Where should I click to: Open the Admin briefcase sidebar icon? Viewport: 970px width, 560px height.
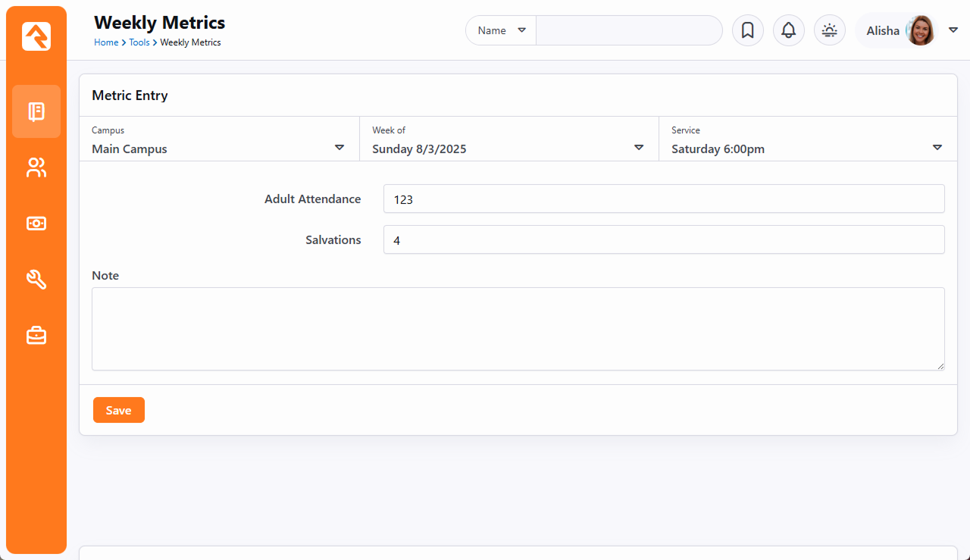pos(36,335)
